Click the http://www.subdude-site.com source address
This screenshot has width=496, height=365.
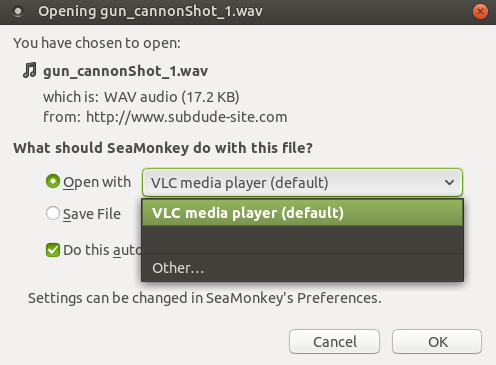point(187,117)
